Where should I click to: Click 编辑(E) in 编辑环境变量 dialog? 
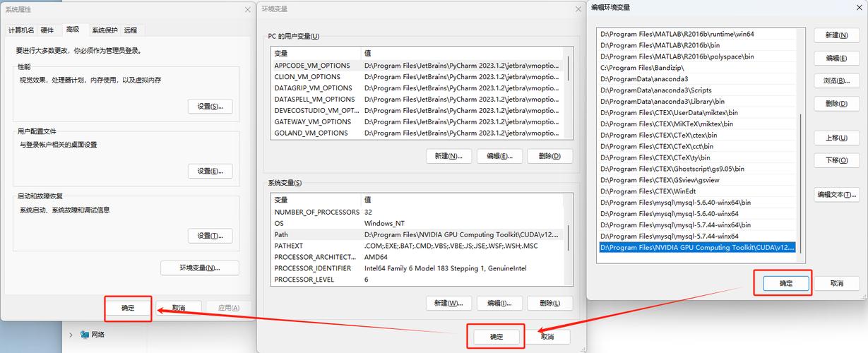[837, 58]
